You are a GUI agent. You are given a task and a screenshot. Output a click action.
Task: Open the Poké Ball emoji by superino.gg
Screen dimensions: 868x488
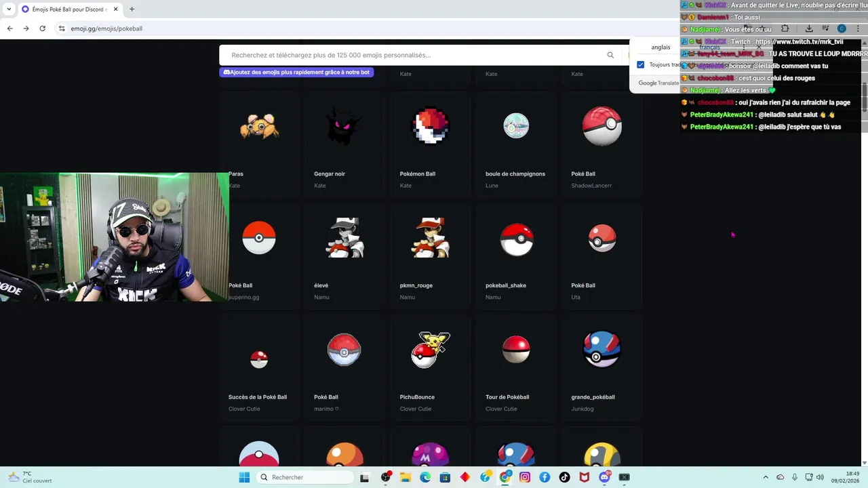pyautogui.click(x=259, y=237)
